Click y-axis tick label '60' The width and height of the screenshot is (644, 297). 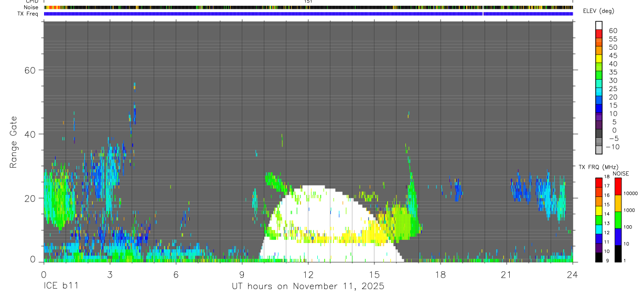[x=30, y=70]
